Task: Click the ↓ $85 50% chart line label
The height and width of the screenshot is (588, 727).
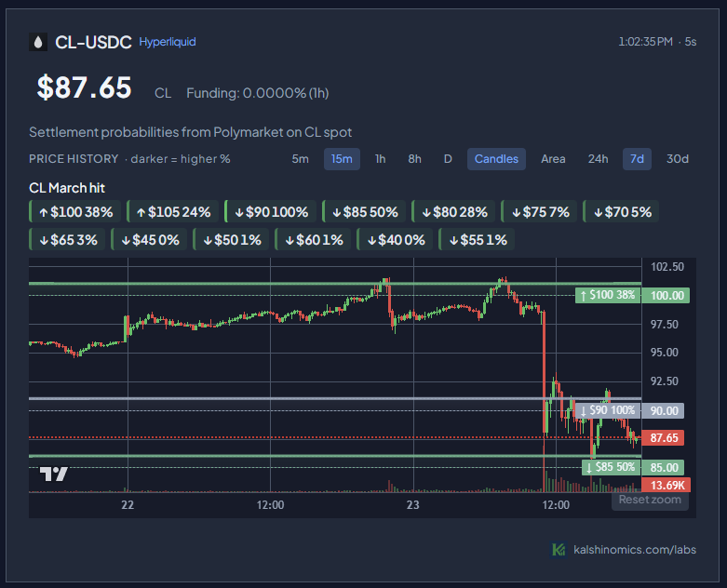Action: pyautogui.click(x=611, y=467)
